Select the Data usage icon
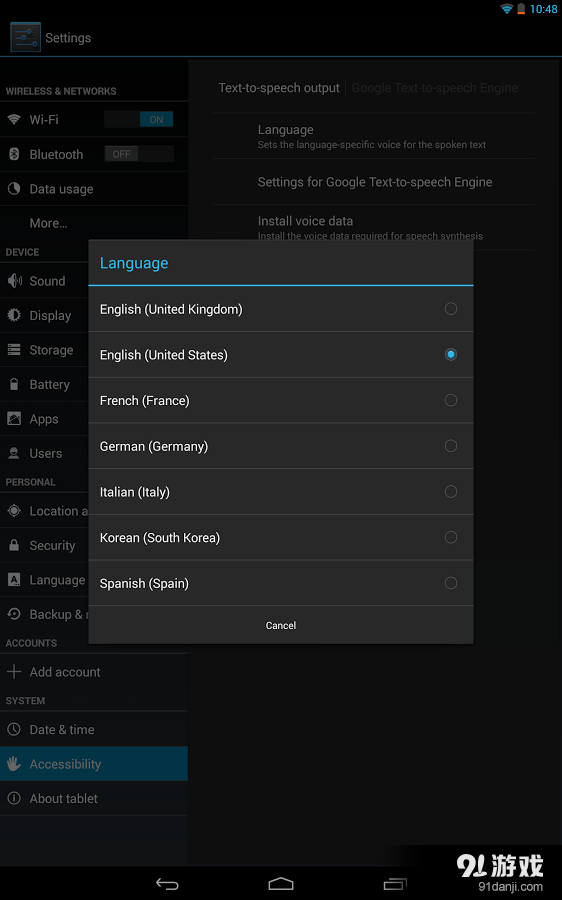 pos(14,189)
